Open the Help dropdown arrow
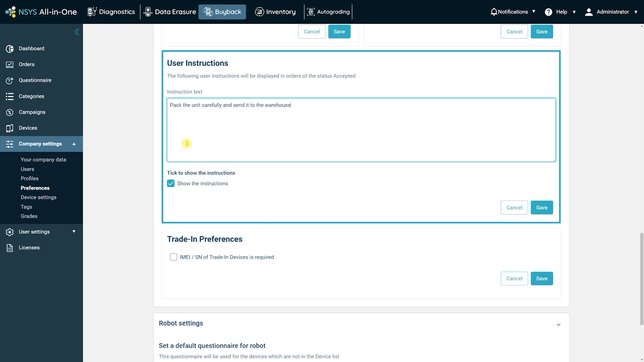The width and height of the screenshot is (644, 362). pyautogui.click(x=574, y=12)
